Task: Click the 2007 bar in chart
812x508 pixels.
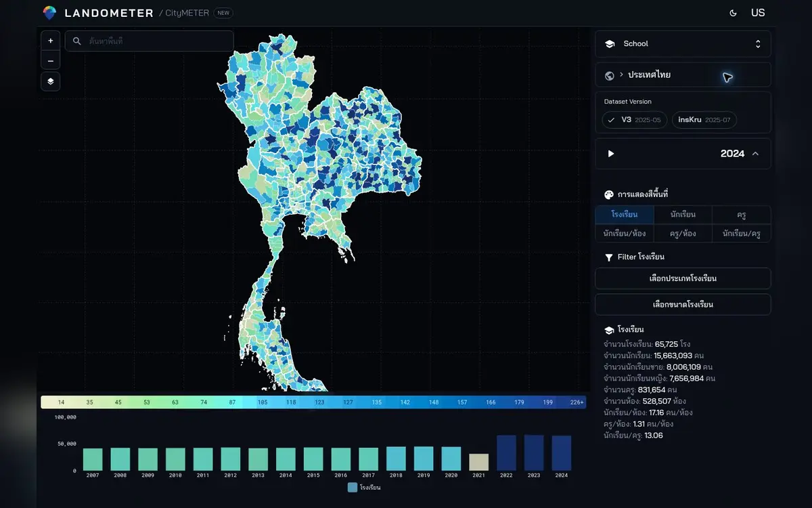Action: point(93,459)
